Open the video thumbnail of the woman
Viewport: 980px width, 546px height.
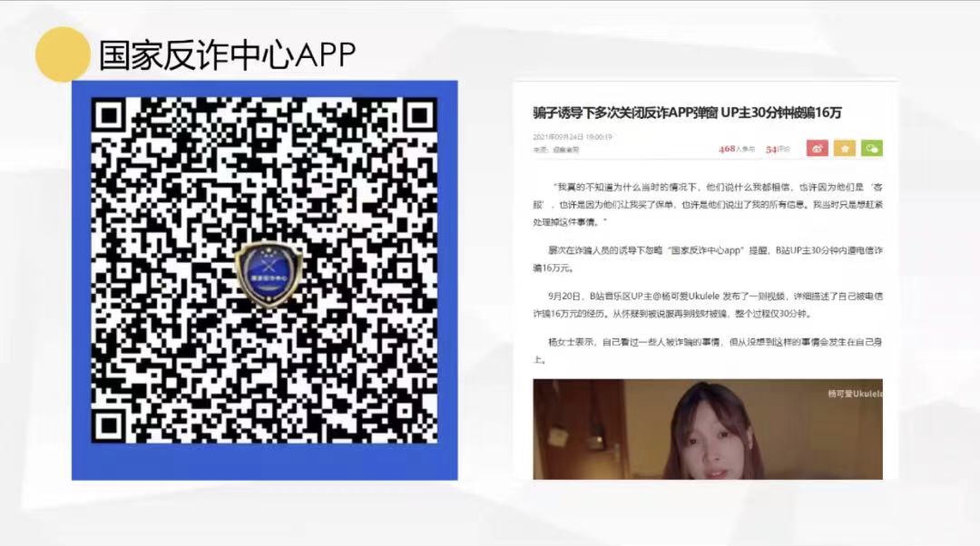tap(708, 429)
